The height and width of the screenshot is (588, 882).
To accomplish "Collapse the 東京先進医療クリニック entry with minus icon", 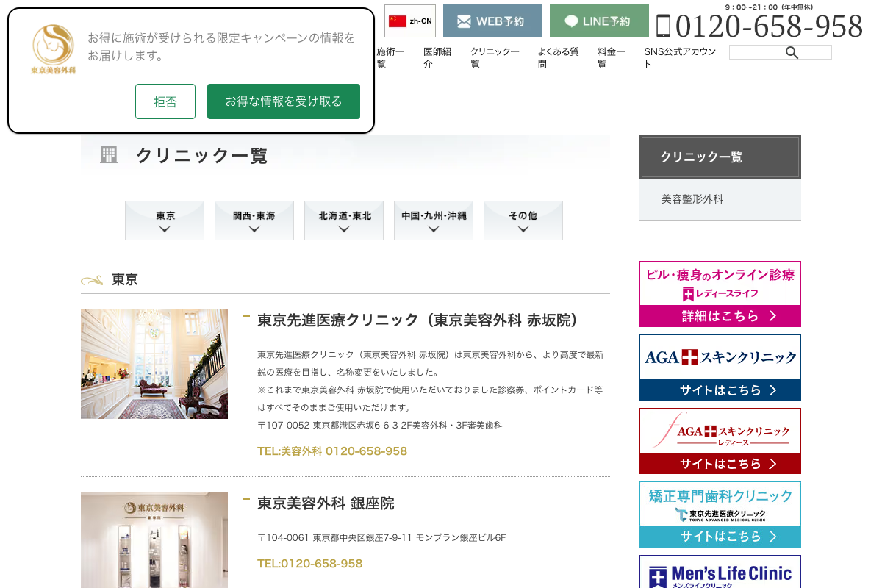I will point(245,315).
